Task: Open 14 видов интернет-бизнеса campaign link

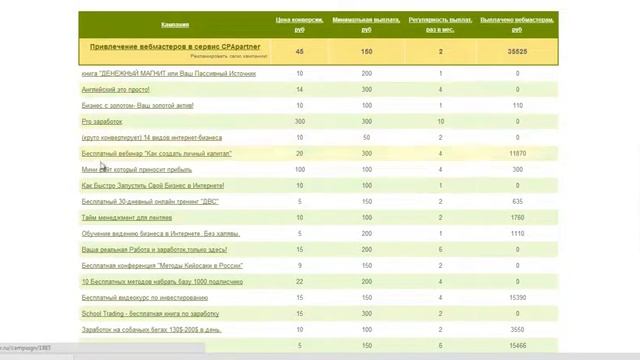Action: click(x=152, y=138)
